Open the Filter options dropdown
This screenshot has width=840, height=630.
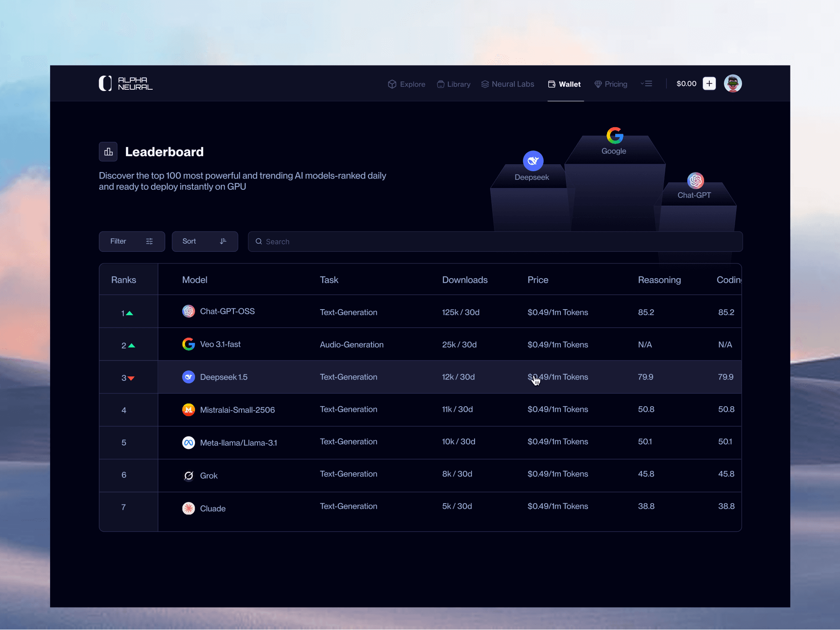132,241
